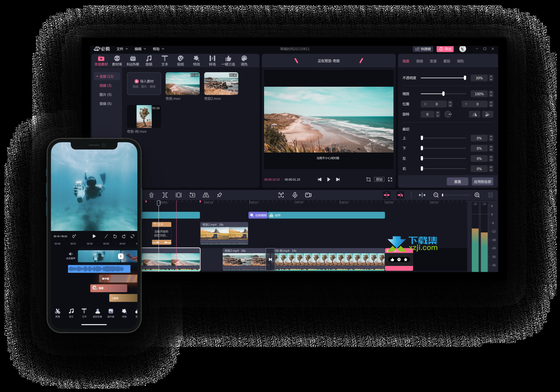Open the 文件 menu dropdown

coord(122,49)
